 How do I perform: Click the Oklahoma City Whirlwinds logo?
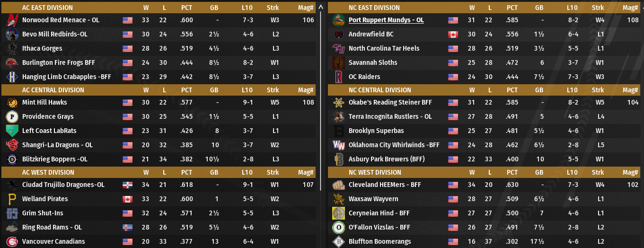click(338, 145)
